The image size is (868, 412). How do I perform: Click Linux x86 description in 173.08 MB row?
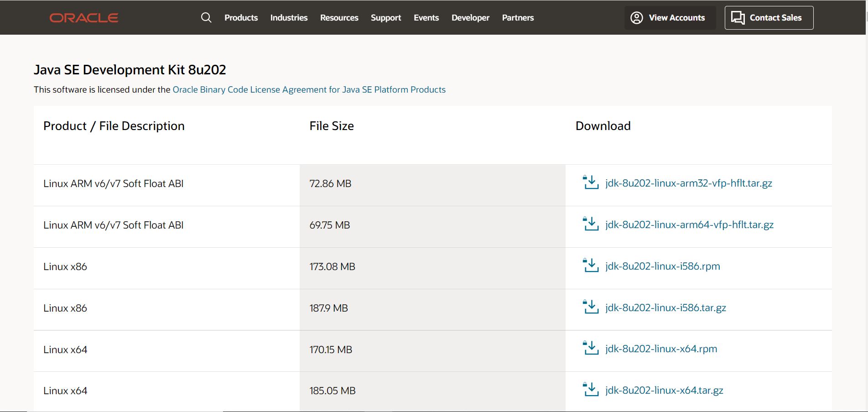tap(65, 266)
